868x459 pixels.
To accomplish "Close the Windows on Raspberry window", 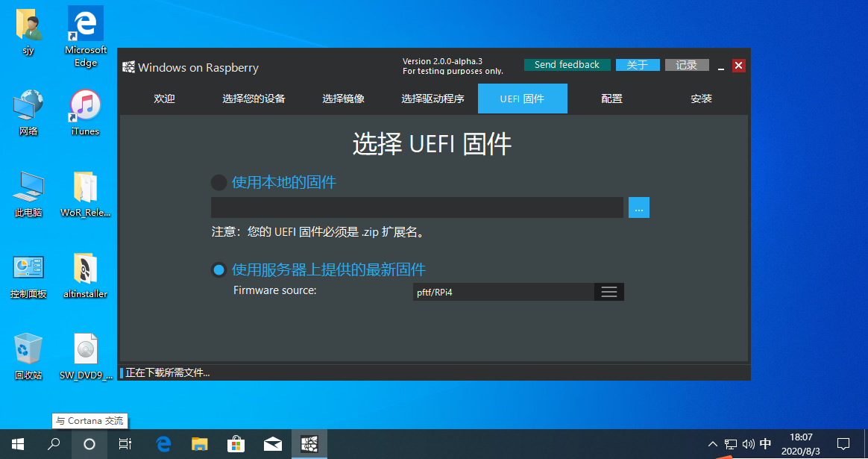I will (x=738, y=66).
